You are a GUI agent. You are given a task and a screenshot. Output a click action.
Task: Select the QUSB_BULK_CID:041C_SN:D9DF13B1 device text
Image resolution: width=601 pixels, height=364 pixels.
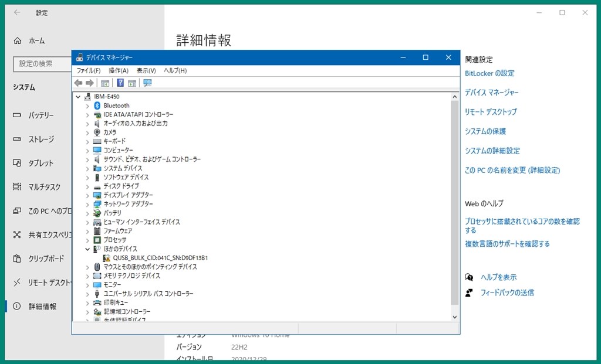[x=160, y=258]
